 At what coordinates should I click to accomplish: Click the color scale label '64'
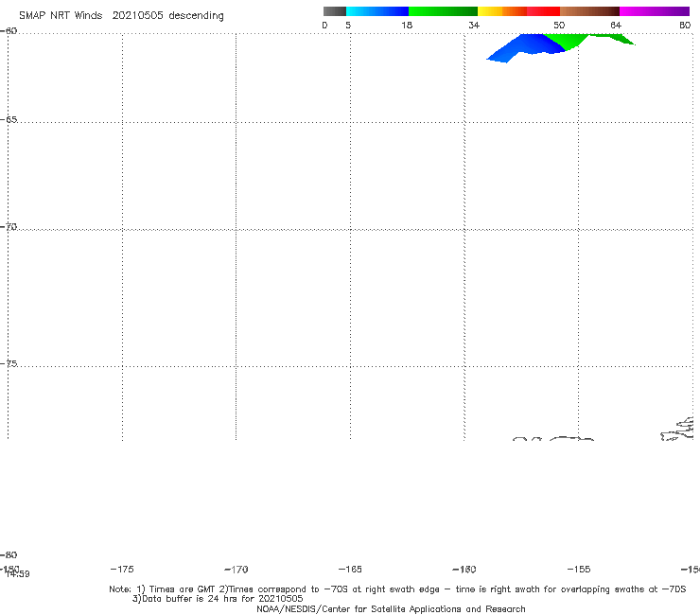[616, 25]
